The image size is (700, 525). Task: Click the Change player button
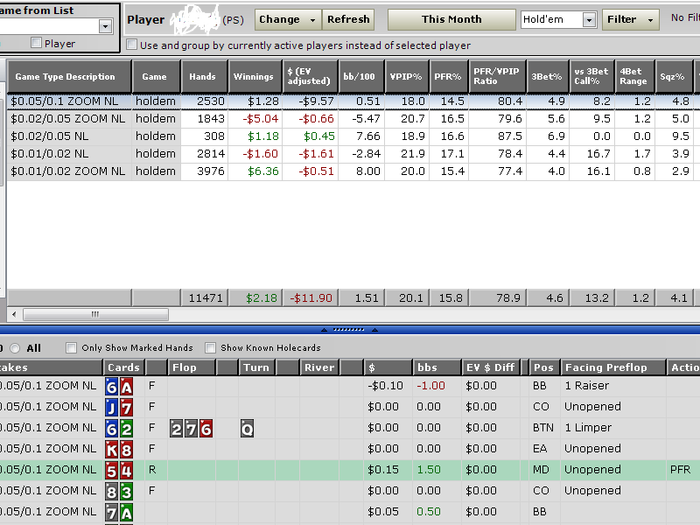point(288,20)
